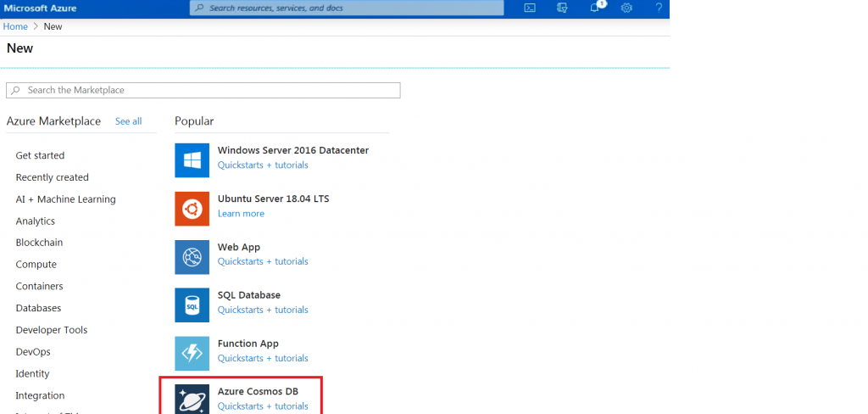868x414 pixels.
Task: Open Cloud Shell from top bar
Action: 530,8
